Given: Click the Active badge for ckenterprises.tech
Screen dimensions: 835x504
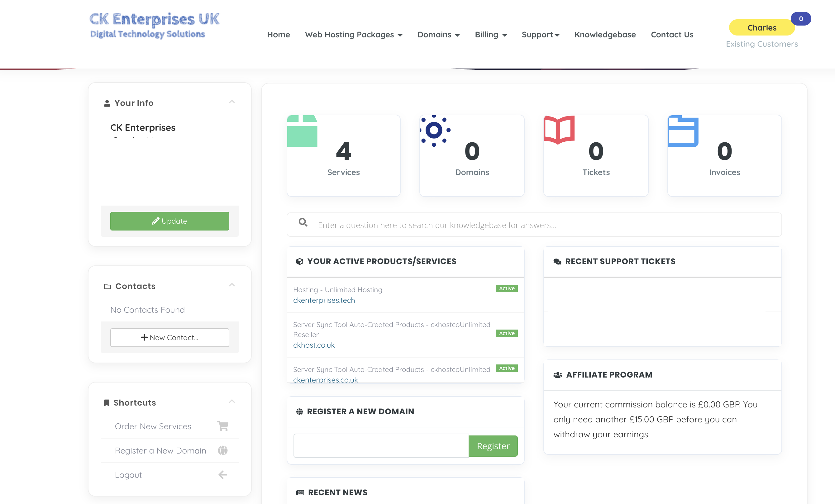Looking at the screenshot, I should coord(507,288).
